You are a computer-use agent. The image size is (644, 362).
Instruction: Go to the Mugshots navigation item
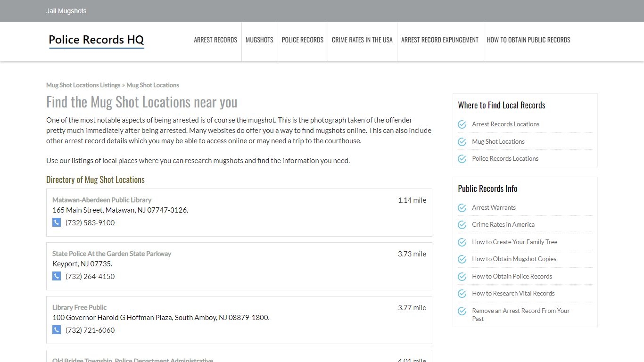pos(259,40)
